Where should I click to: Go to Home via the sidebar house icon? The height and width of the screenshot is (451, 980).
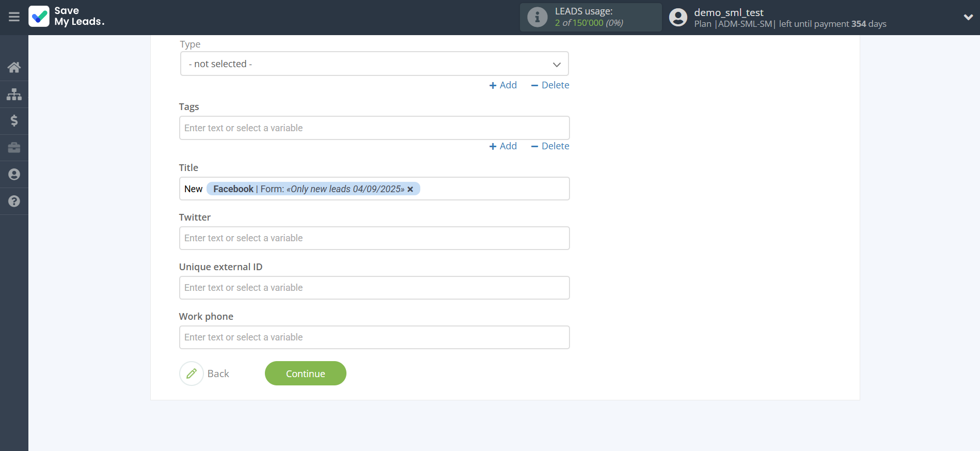coord(14,67)
